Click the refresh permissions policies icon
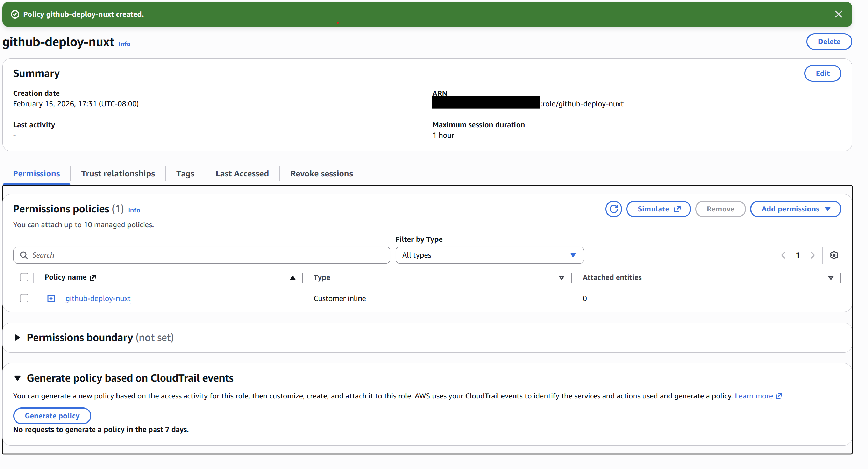The width and height of the screenshot is (868, 469). [613, 209]
